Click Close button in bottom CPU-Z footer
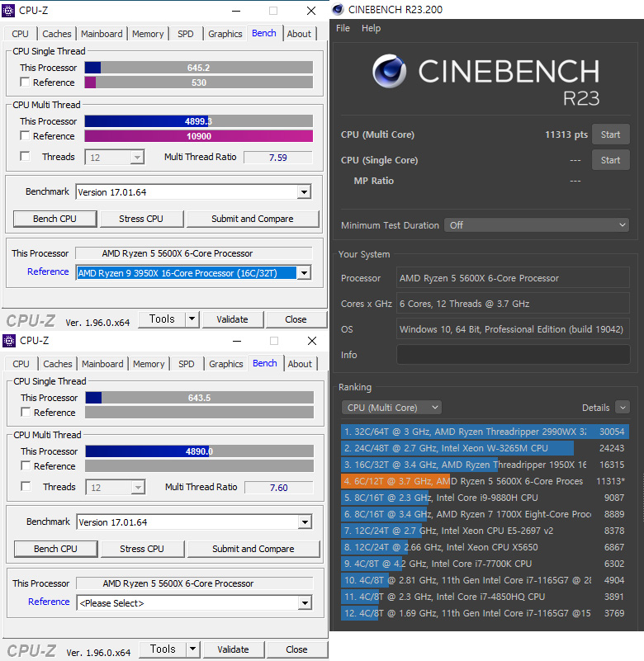This screenshot has height=661, width=644. [296, 649]
